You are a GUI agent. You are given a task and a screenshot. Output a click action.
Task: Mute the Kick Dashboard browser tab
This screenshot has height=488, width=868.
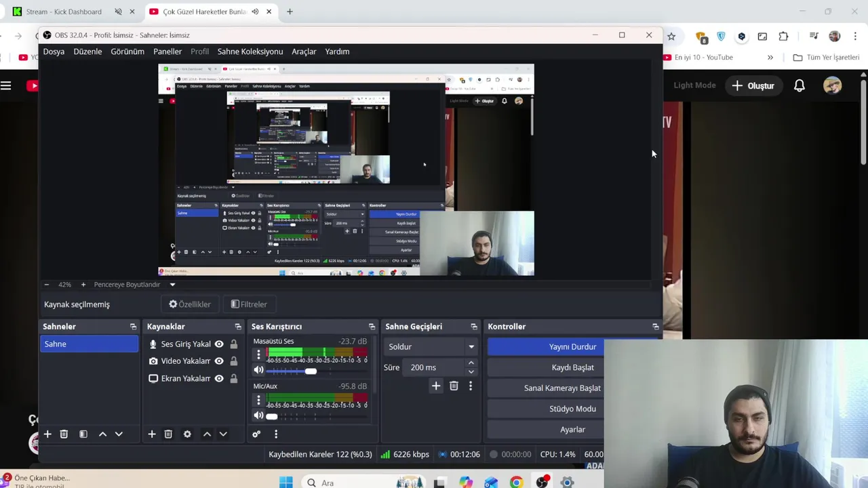pyautogui.click(x=119, y=12)
